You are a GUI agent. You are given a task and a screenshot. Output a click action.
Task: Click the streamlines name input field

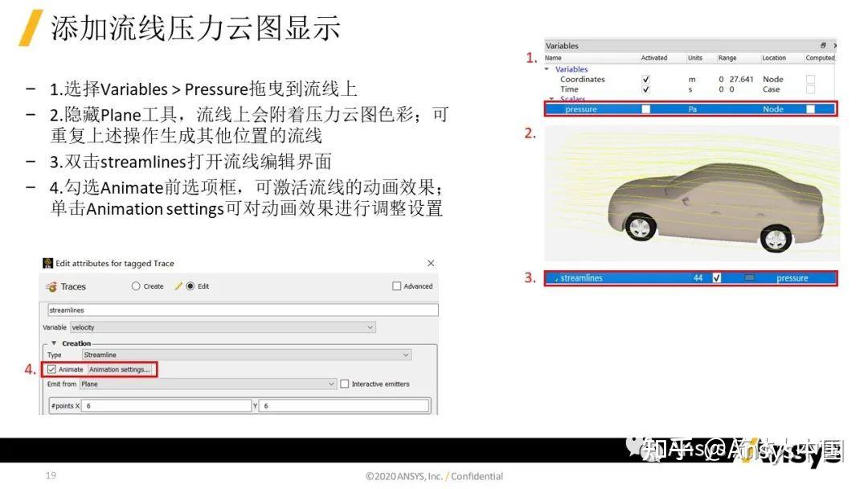243,310
